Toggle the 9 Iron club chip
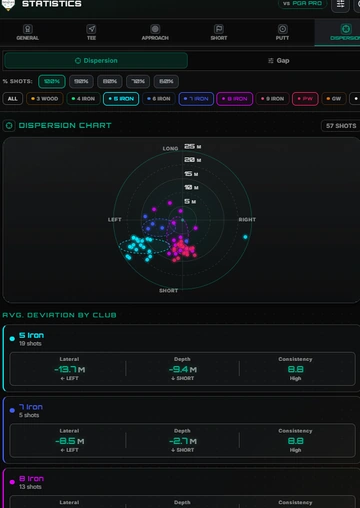The image size is (360, 508). coord(272,99)
